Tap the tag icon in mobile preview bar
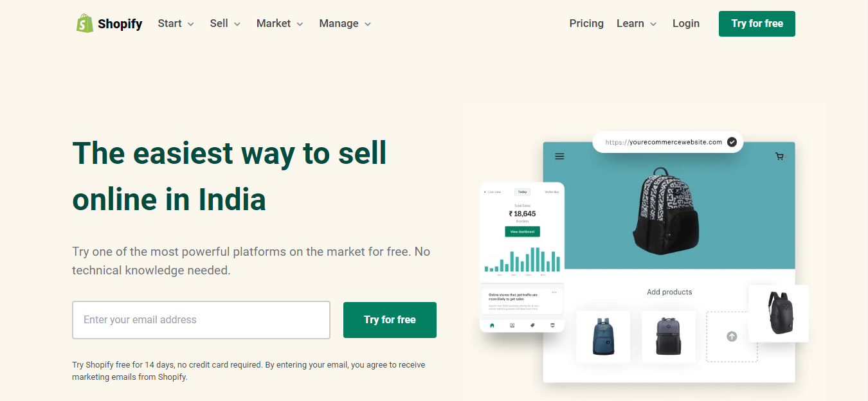This screenshot has height=401, width=868. [x=532, y=326]
